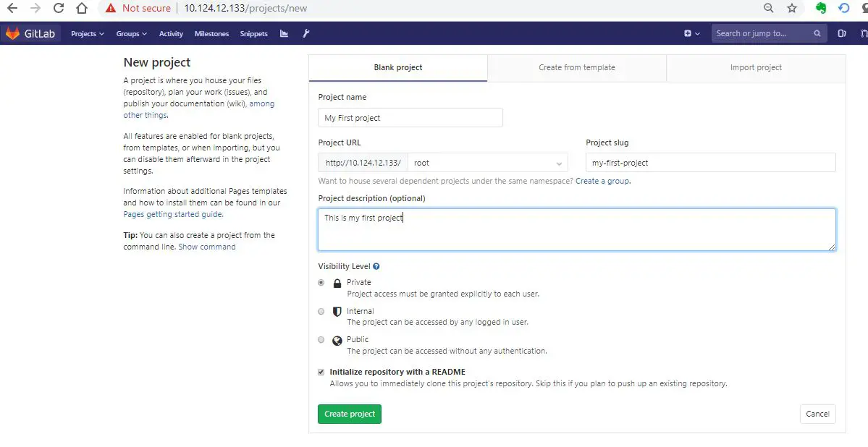The width and height of the screenshot is (868, 447).
Task: Click the GitLab fox logo
Action: (x=13, y=33)
